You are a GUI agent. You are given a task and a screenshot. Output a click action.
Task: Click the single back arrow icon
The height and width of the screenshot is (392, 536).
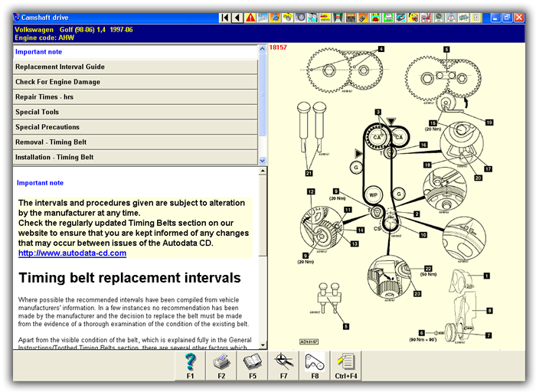(x=237, y=18)
